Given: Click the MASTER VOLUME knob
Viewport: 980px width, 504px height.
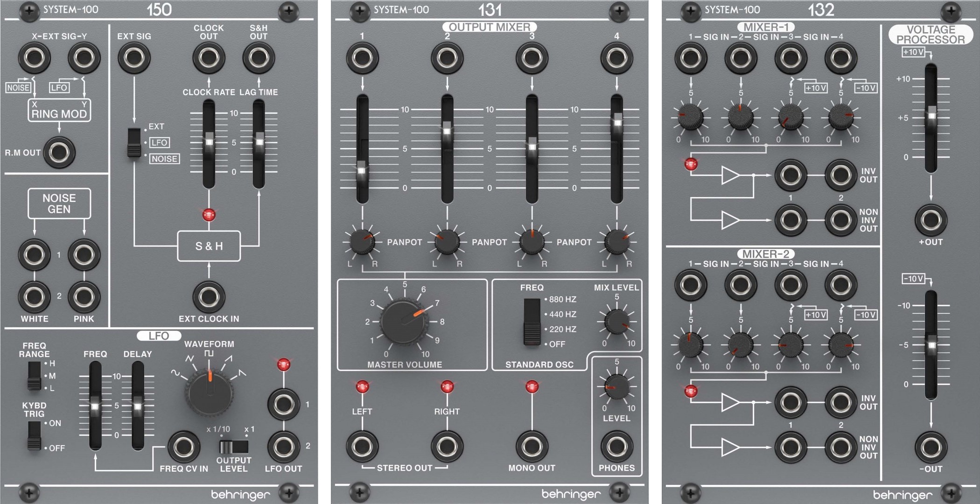Looking at the screenshot, I should (x=405, y=322).
